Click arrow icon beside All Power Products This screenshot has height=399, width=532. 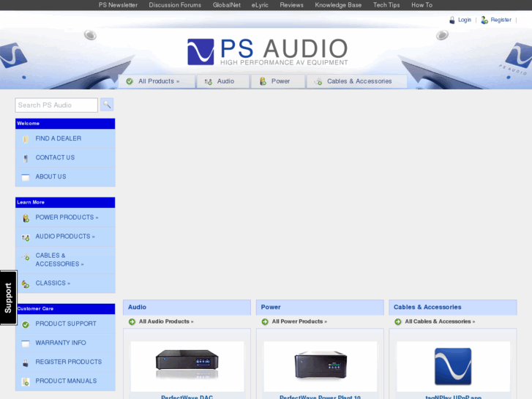coord(265,321)
